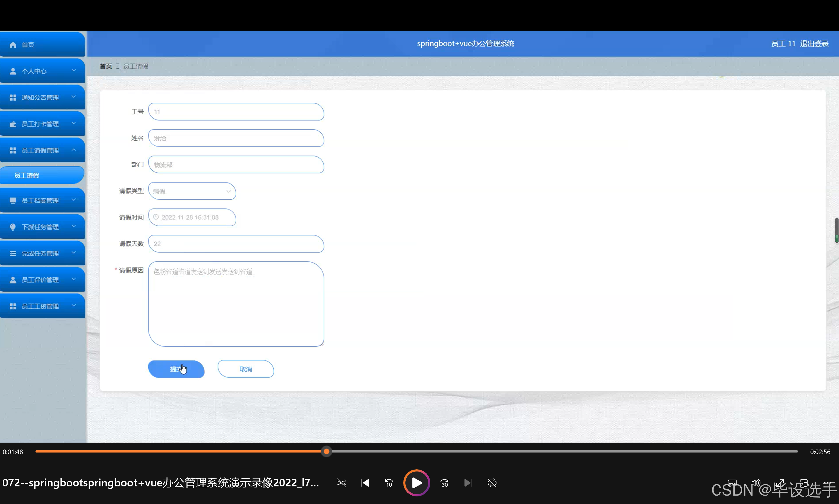Jump to next track in player
Viewport: 839px width, 504px height.
click(468, 483)
